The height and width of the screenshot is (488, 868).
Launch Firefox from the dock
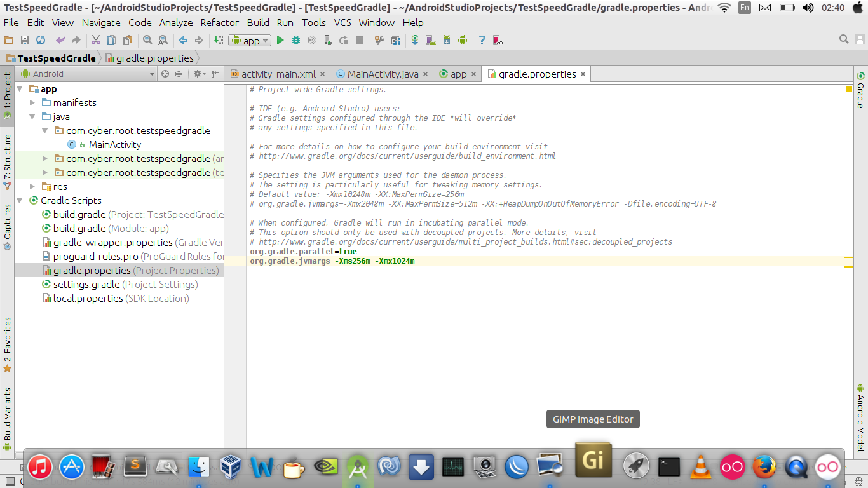pyautogui.click(x=764, y=466)
